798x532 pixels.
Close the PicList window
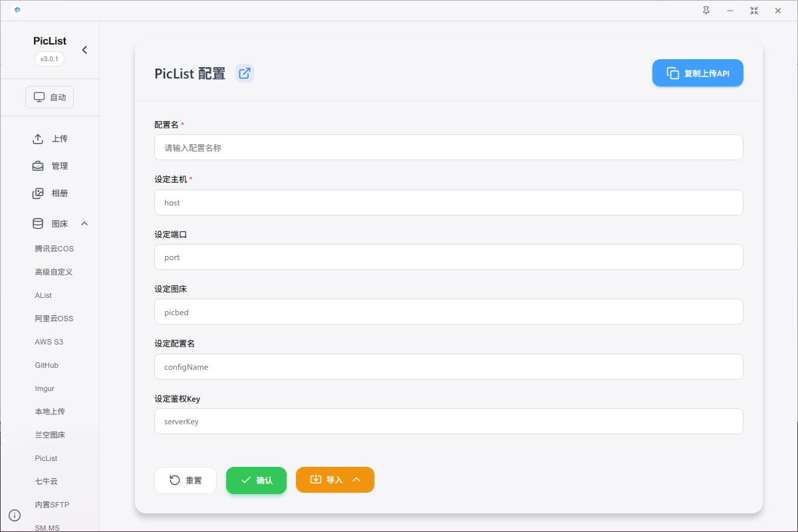coord(778,11)
